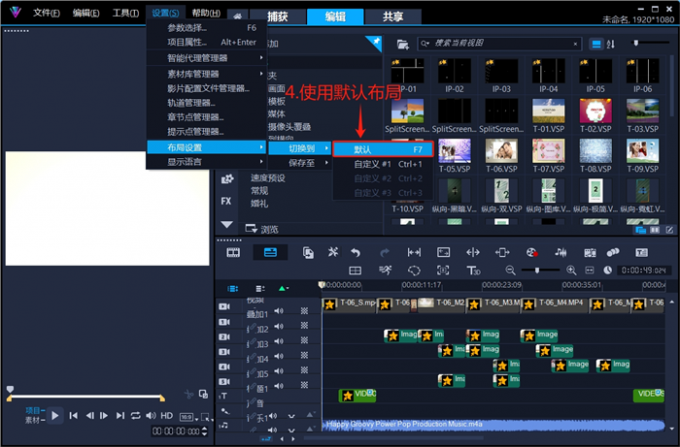Click the library search field
680x447 pixels.
[x=499, y=43]
